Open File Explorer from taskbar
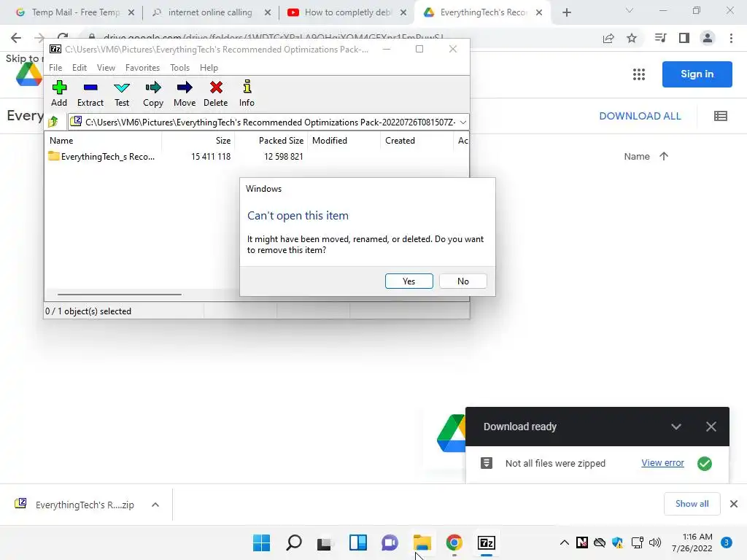 [x=422, y=542]
